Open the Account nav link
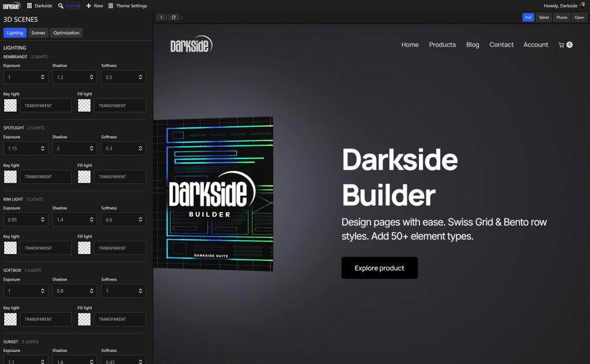The width and height of the screenshot is (590, 364). pyautogui.click(x=535, y=45)
